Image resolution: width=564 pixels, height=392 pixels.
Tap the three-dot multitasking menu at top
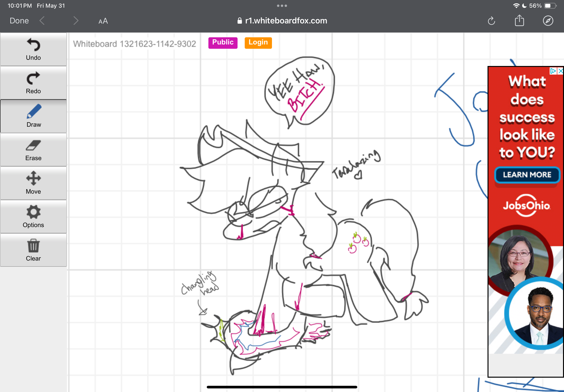282,6
